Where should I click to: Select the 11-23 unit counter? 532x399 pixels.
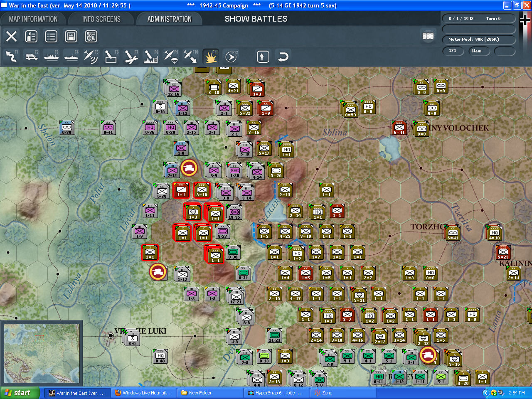[274, 336]
